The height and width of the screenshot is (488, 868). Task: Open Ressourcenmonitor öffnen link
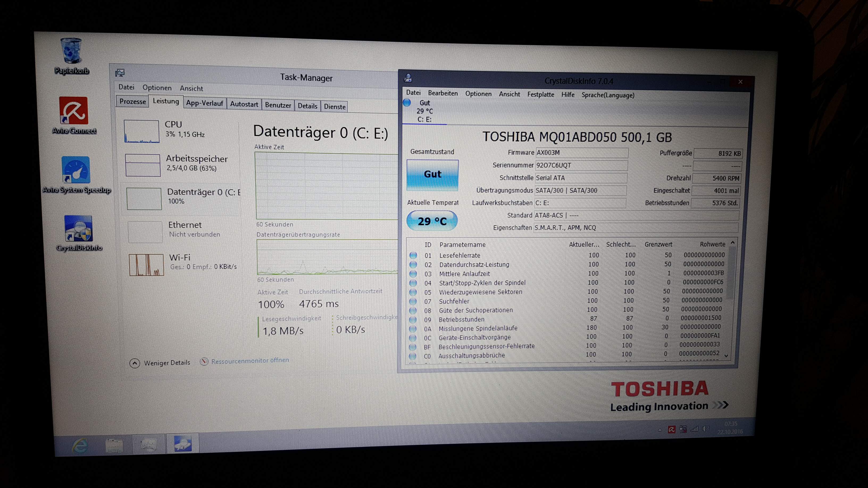pos(250,361)
